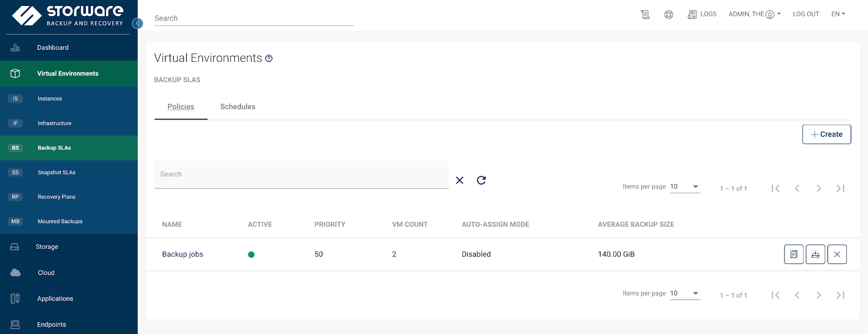Click the Dashboard bar chart icon

15,48
